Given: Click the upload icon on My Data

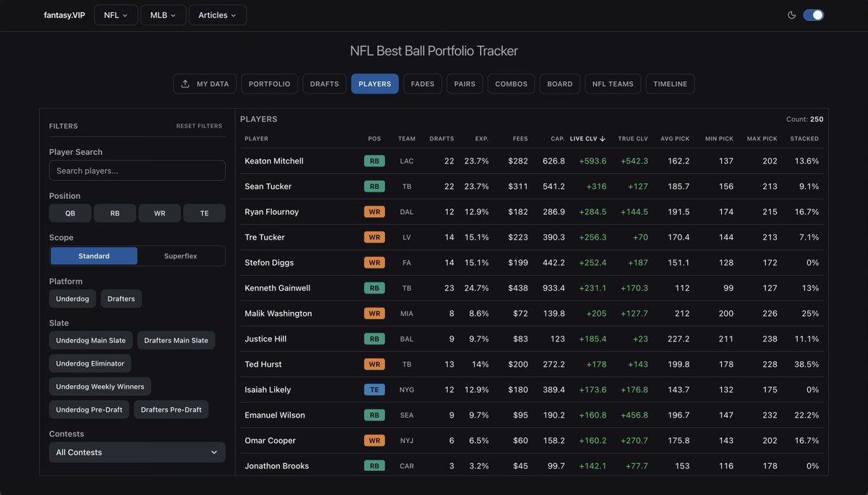Looking at the screenshot, I should coord(185,84).
